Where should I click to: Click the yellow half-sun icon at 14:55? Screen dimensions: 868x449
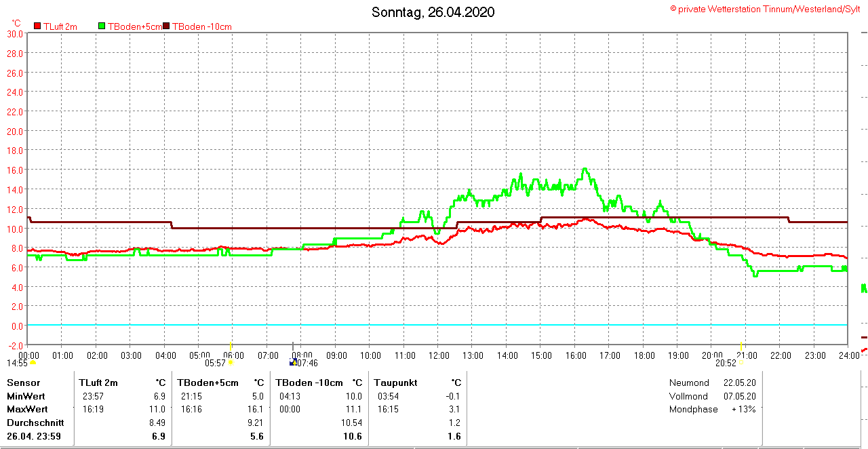[x=32, y=363]
